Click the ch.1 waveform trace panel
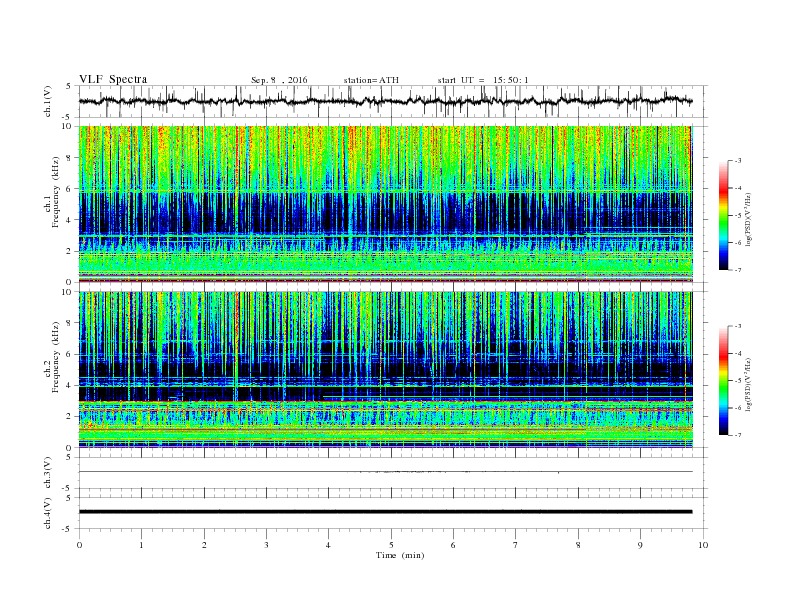The image size is (792, 612). 393,101
